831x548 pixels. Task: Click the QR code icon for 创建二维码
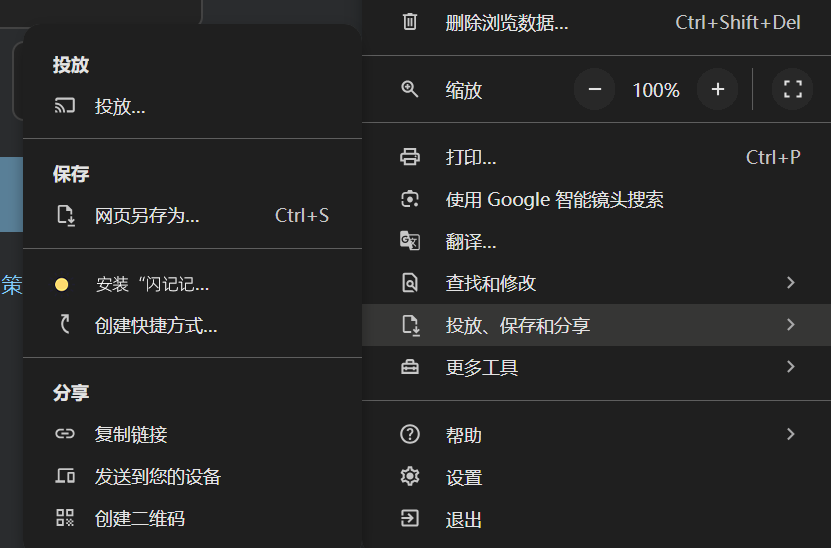tap(65, 518)
